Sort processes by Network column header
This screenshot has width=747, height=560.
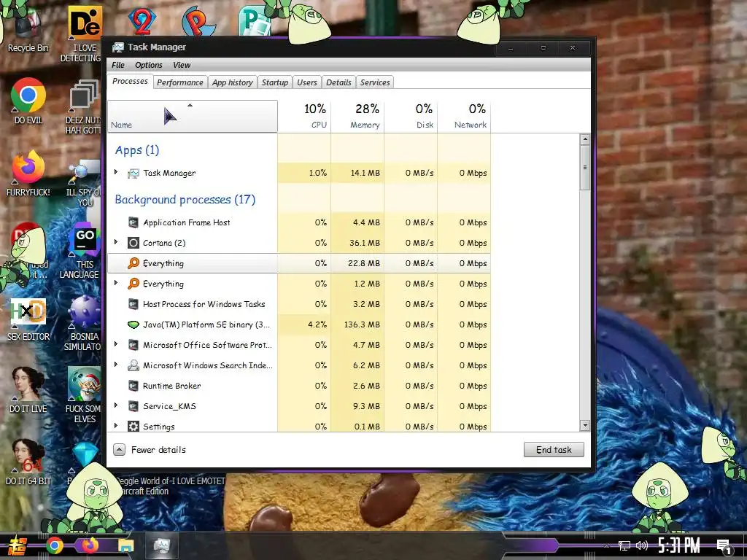(x=465, y=116)
